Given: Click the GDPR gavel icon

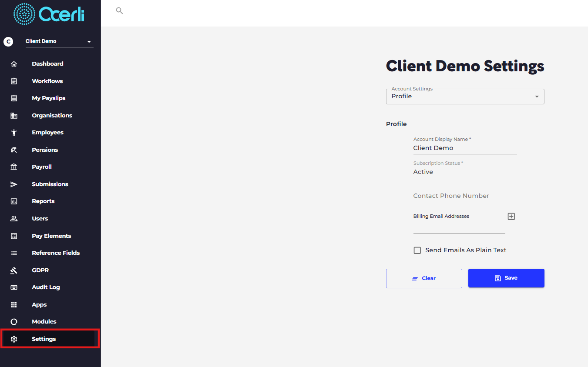Looking at the screenshot, I should (x=14, y=270).
